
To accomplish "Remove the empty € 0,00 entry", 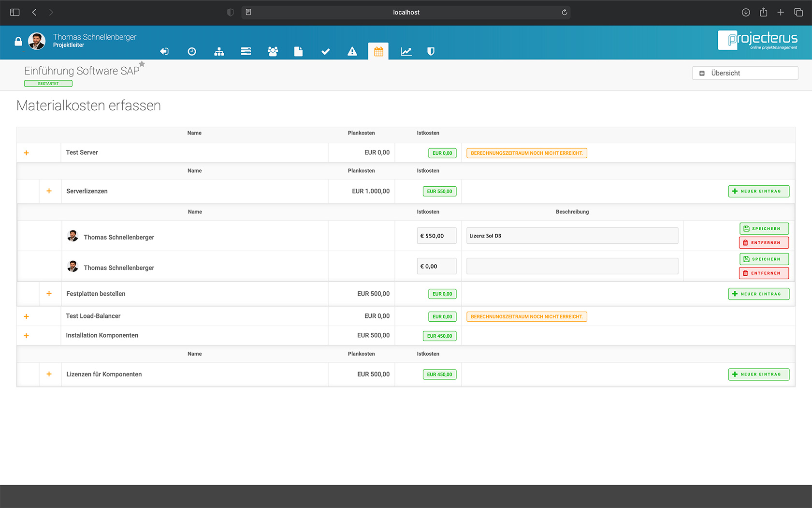I will [764, 273].
